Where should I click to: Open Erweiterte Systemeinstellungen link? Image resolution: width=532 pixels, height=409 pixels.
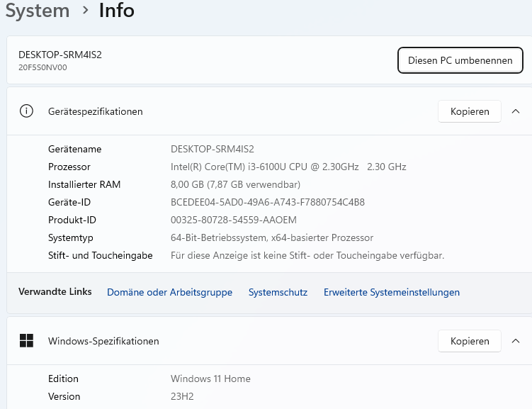click(392, 292)
